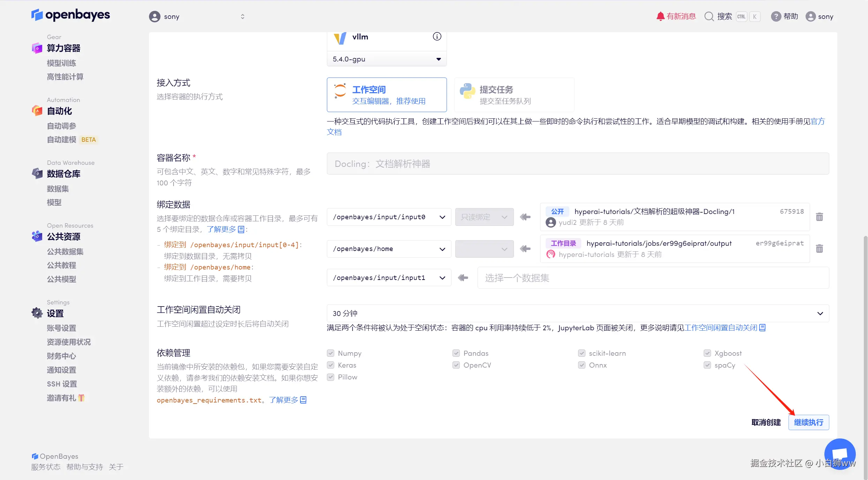Click the 有新消息 notification bell
868x480 pixels.
[x=660, y=16]
